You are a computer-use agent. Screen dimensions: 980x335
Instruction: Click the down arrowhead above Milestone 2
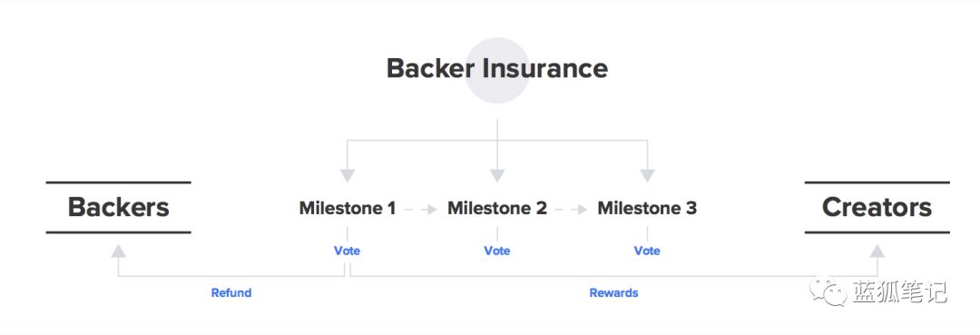[497, 175]
